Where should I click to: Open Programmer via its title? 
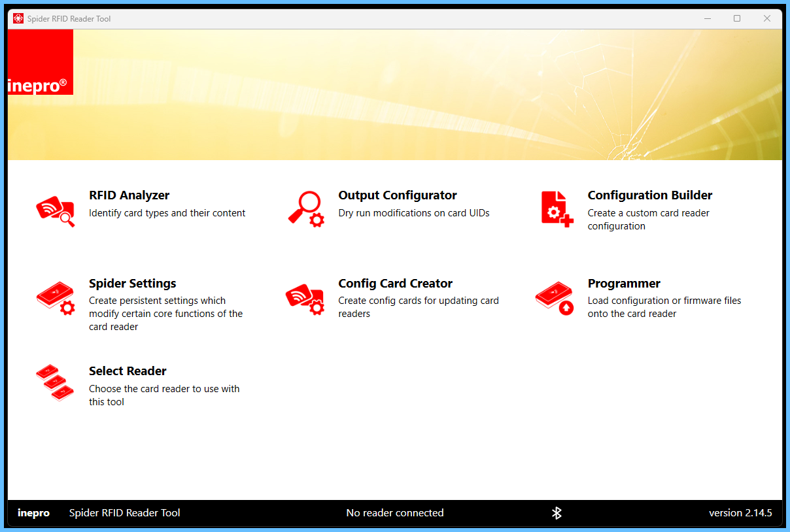tap(624, 284)
